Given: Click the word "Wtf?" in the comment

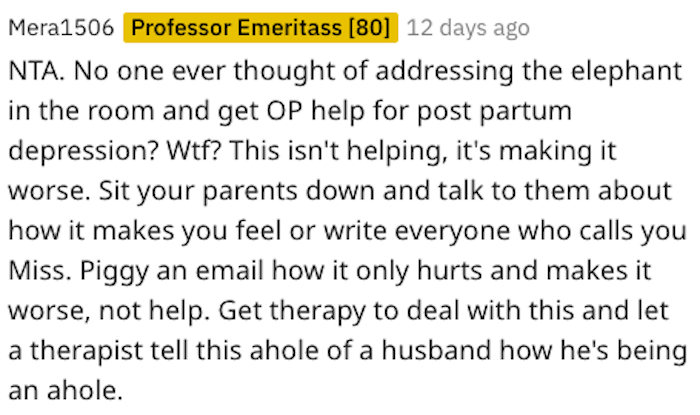Looking at the screenshot, I should [194, 150].
